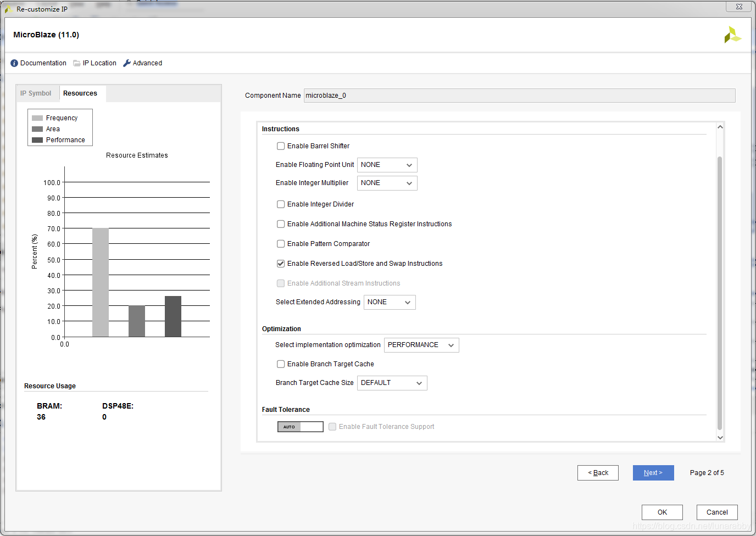This screenshot has width=756, height=536.
Task: Click the Instructions section heading
Action: (x=281, y=129)
